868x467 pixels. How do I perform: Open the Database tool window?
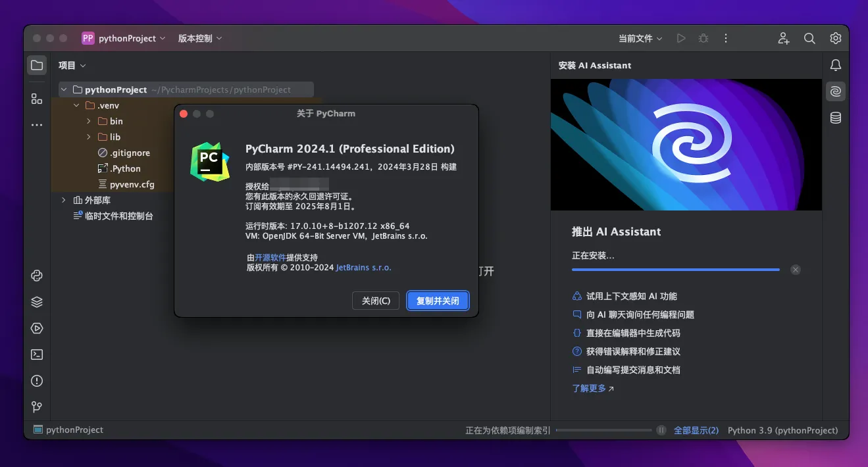point(835,118)
